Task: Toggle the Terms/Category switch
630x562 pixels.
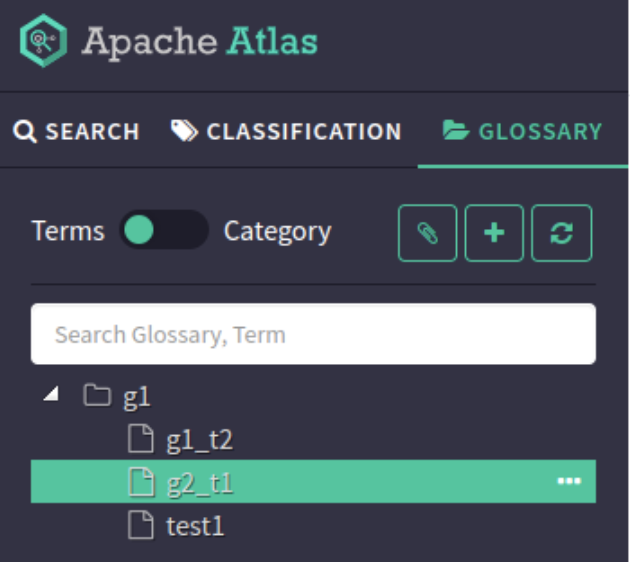Action: [163, 231]
